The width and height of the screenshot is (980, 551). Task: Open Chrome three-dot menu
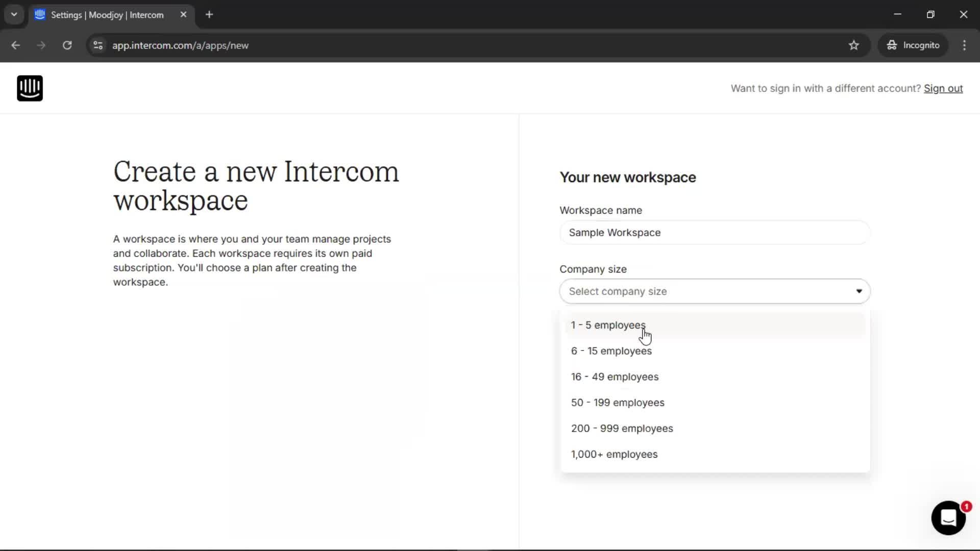(964, 45)
